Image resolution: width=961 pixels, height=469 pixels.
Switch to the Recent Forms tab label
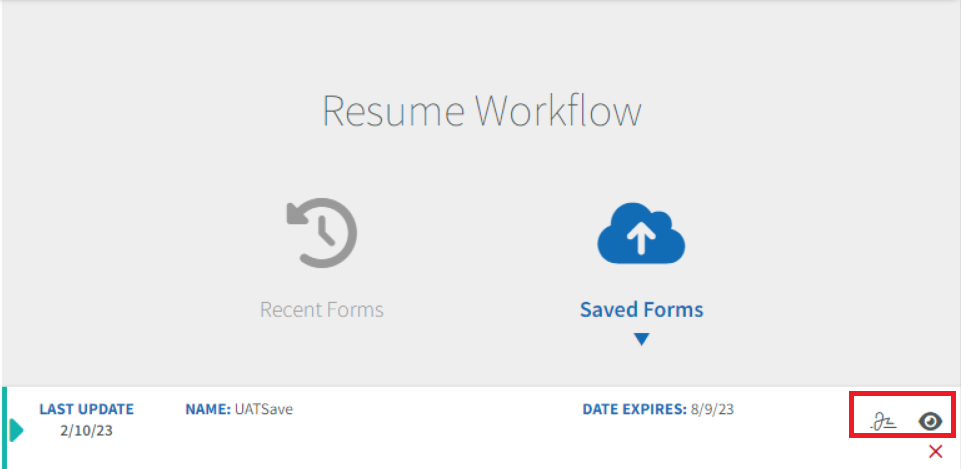(x=322, y=310)
